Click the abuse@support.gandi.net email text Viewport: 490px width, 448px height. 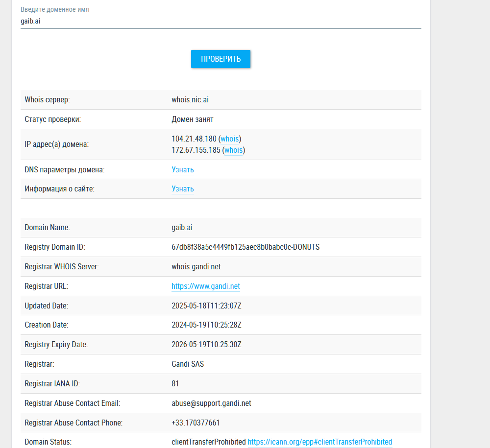point(211,403)
